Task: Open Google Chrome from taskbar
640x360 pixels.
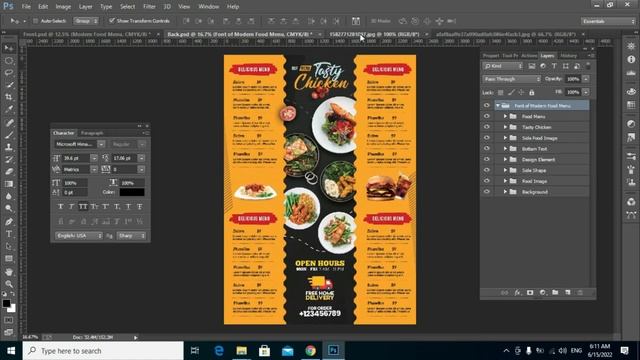Action: (x=310, y=351)
